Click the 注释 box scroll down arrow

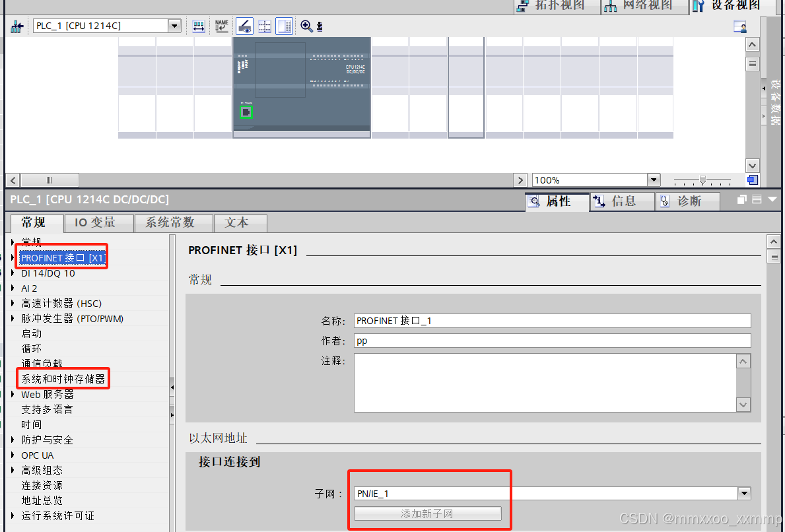click(x=743, y=405)
